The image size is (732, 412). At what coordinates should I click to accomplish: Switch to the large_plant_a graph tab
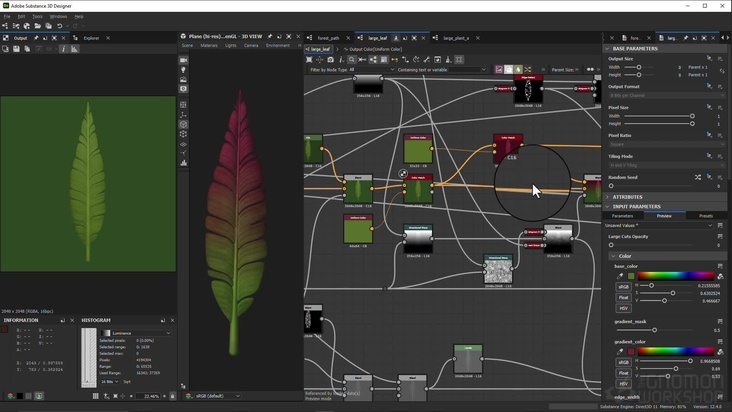pos(456,38)
